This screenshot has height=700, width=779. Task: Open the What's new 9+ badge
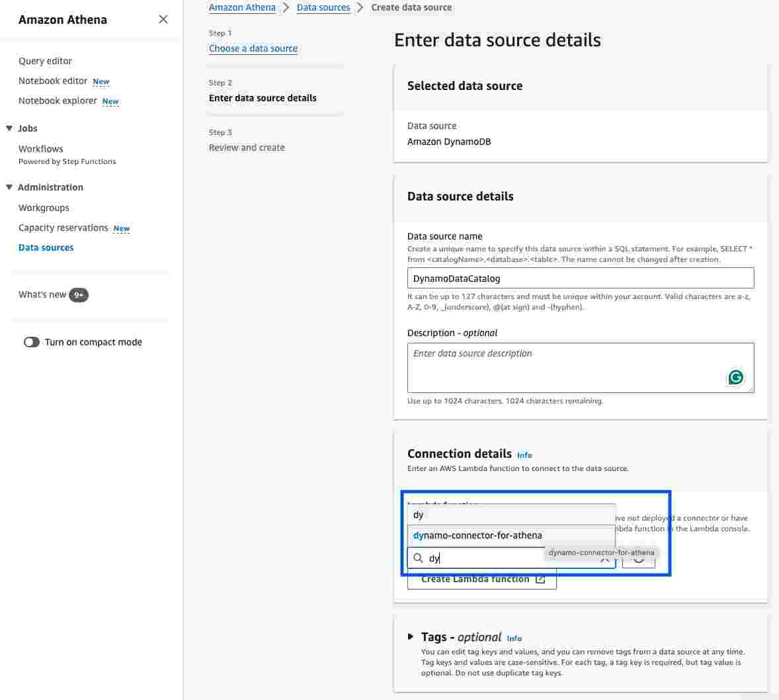coord(79,295)
